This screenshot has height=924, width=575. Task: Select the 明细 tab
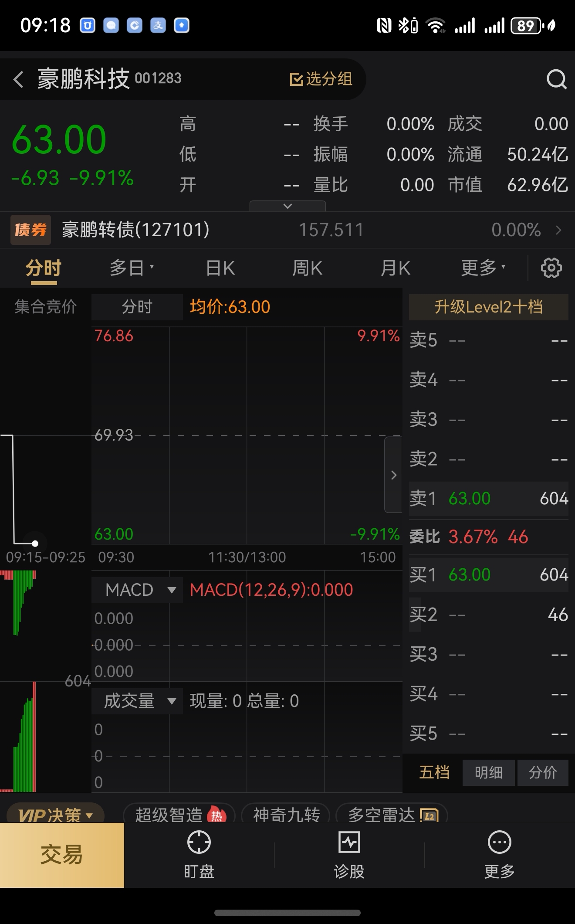(488, 772)
